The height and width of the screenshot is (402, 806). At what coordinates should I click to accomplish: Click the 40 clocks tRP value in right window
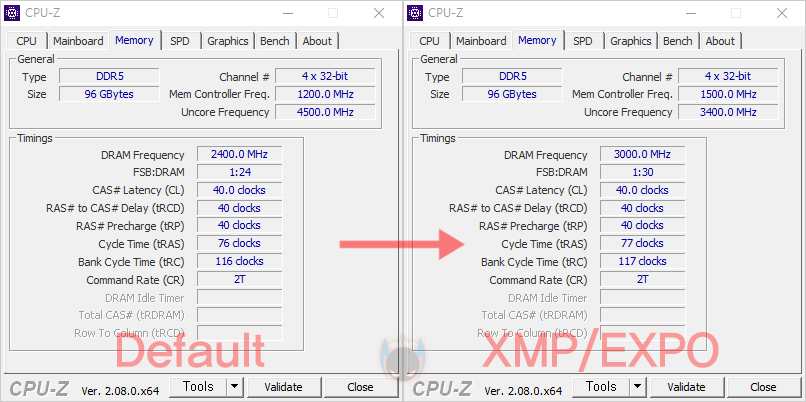point(643,225)
